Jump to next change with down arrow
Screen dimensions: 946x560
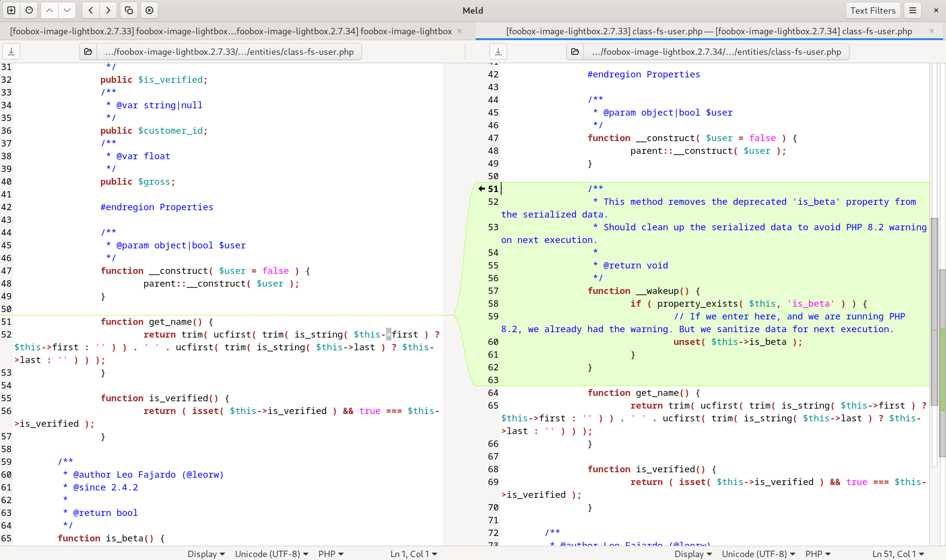point(67,10)
